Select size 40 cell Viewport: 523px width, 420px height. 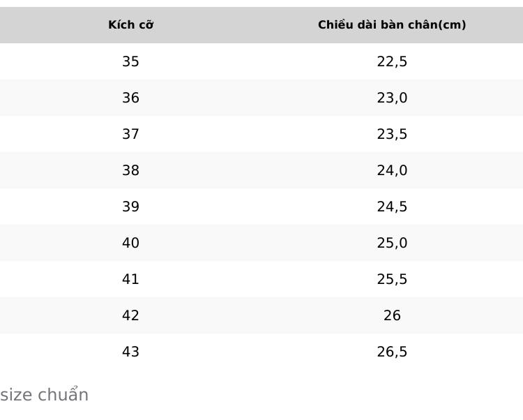coord(130,243)
